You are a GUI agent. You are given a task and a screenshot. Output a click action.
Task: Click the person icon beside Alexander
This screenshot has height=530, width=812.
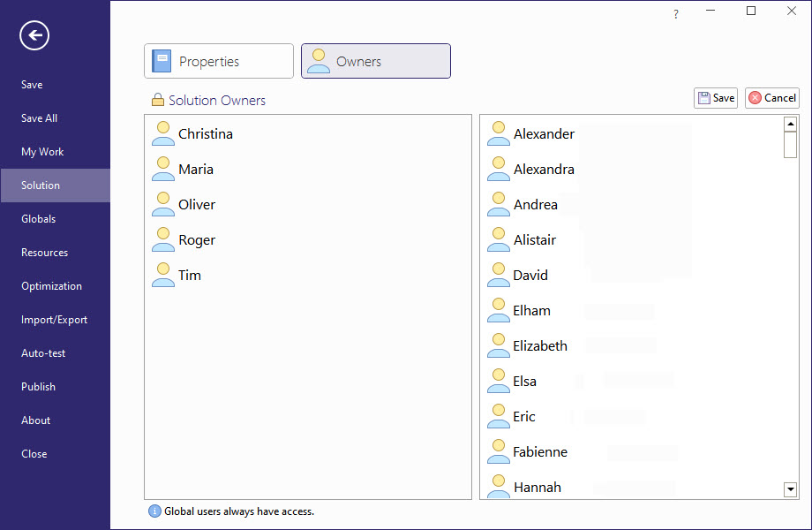pyautogui.click(x=498, y=133)
